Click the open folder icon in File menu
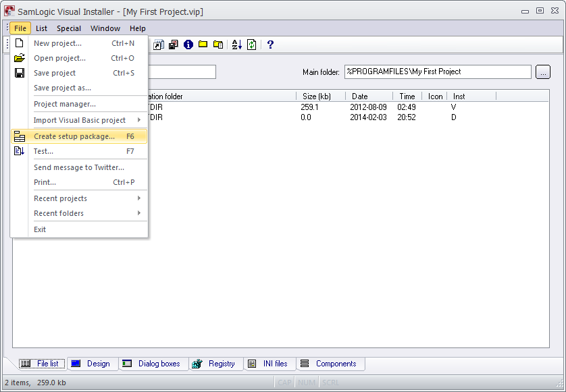The height and width of the screenshot is (392, 566). pos(20,58)
